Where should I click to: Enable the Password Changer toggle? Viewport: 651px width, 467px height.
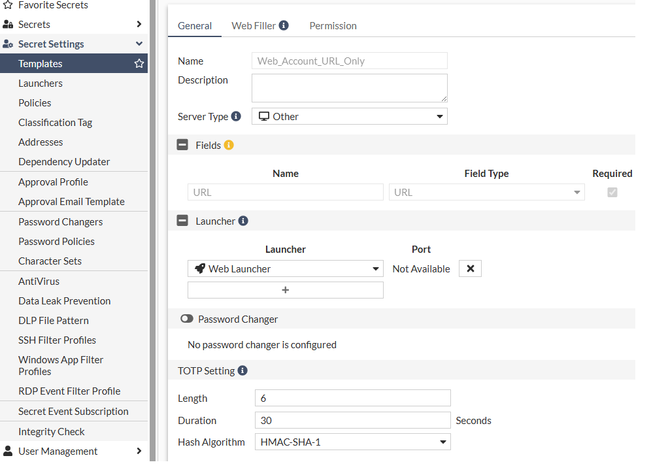coord(186,319)
